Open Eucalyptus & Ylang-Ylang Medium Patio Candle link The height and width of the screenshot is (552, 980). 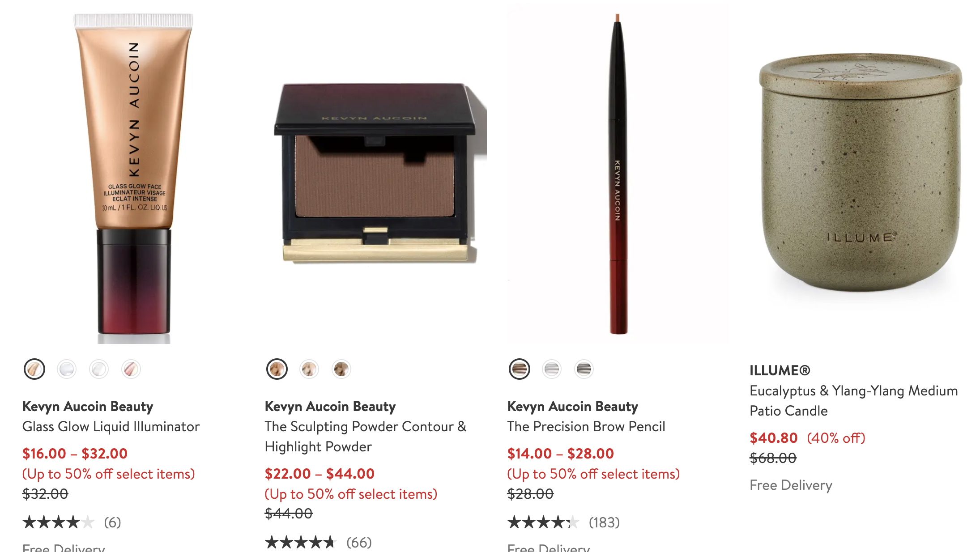(854, 401)
